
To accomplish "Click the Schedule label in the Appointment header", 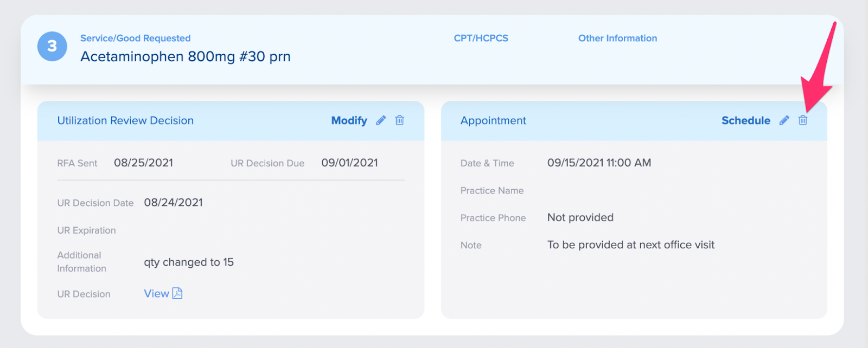I will point(745,120).
